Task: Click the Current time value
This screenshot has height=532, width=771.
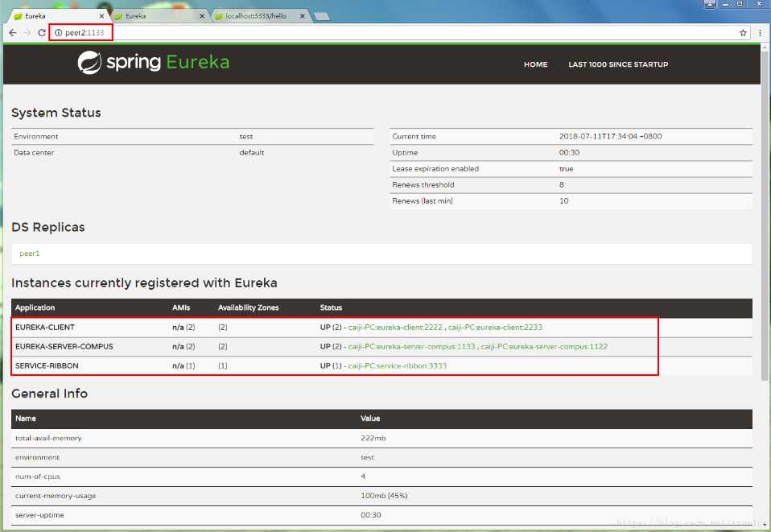Action: [x=610, y=137]
